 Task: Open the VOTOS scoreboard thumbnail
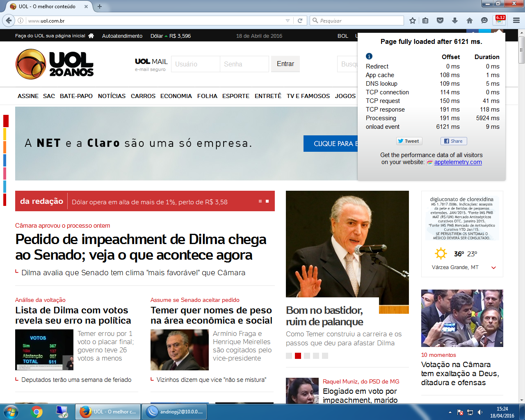[44, 350]
